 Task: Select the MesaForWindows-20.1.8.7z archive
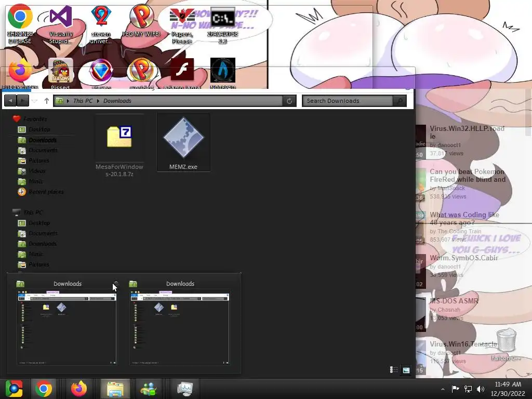(x=119, y=146)
